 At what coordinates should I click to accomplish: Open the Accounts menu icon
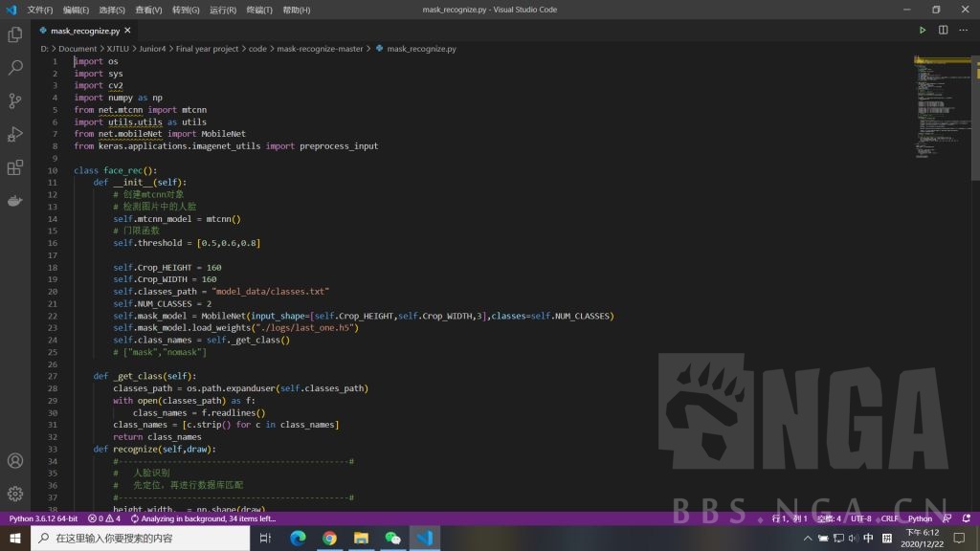(15, 460)
